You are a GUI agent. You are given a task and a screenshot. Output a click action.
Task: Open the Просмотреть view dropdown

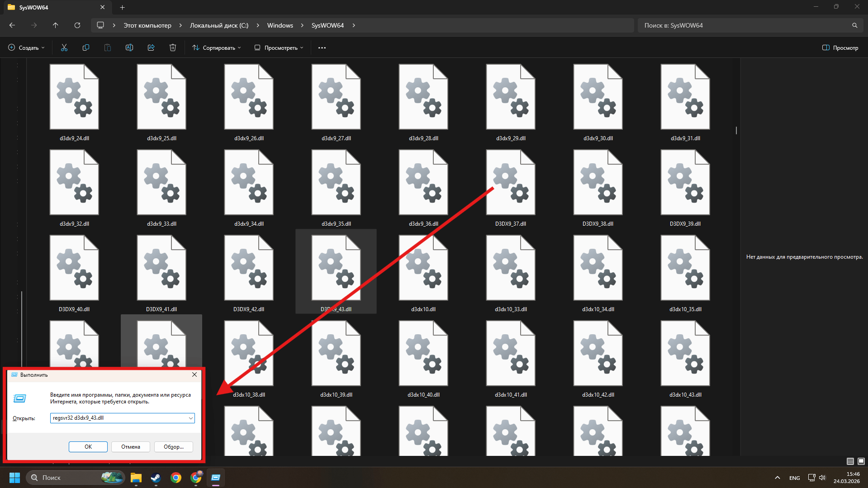[x=279, y=47]
